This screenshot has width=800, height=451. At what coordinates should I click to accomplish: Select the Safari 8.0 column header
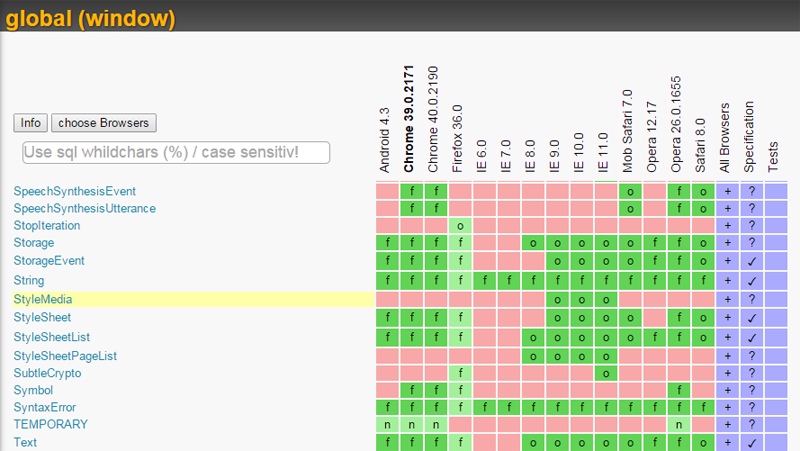click(700, 145)
